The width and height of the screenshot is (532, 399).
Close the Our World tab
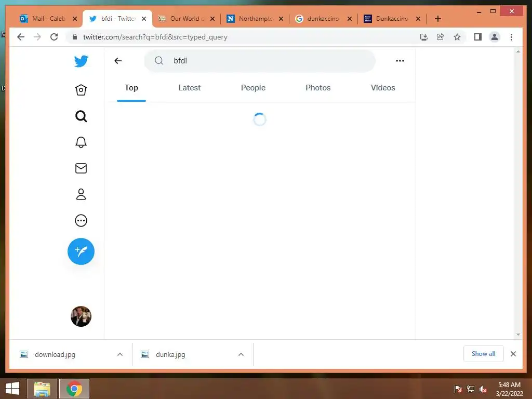(x=212, y=19)
